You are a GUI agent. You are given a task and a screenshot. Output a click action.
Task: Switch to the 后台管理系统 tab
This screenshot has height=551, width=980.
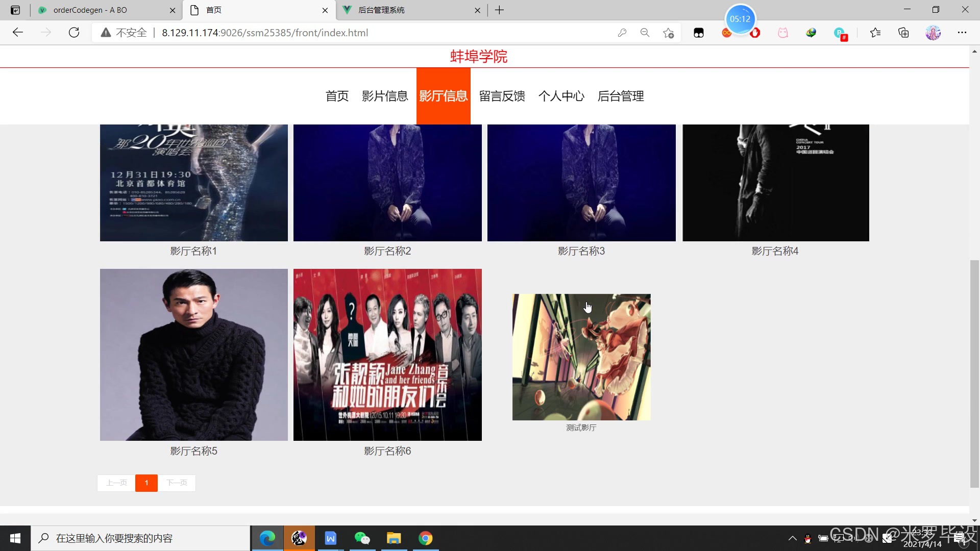pyautogui.click(x=381, y=10)
